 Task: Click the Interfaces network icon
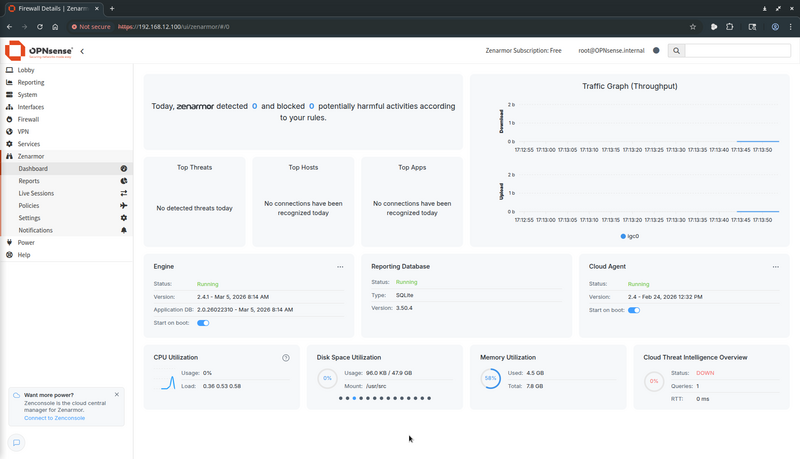click(9, 107)
